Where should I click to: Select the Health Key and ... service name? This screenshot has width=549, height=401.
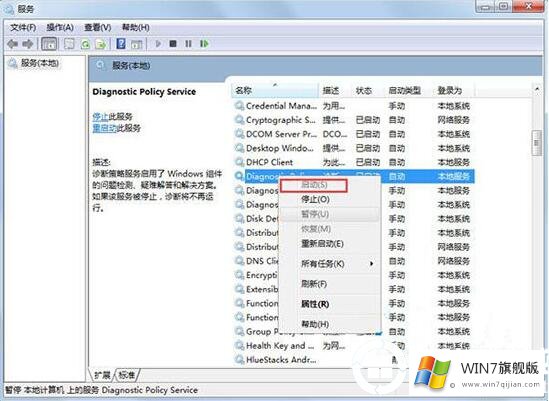[x=280, y=346]
